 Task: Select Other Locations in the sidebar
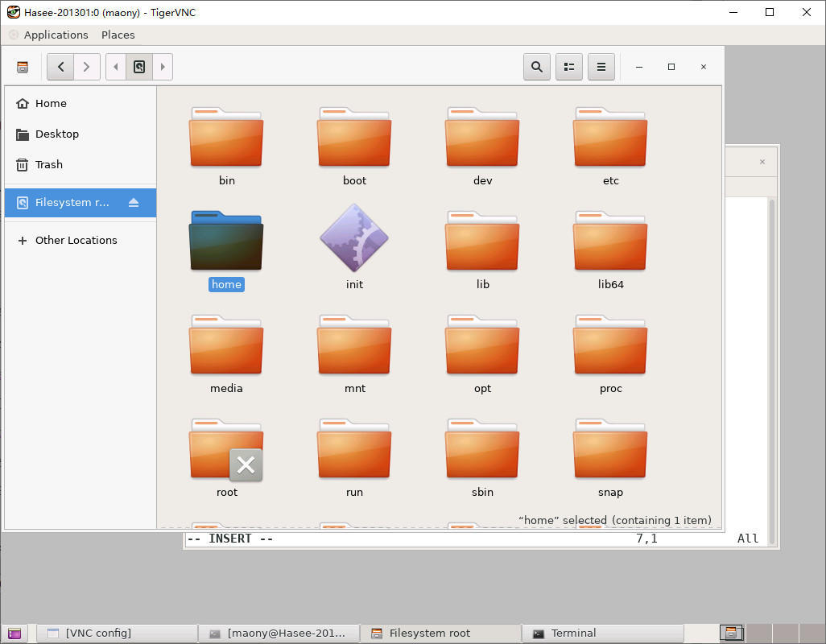pos(76,240)
